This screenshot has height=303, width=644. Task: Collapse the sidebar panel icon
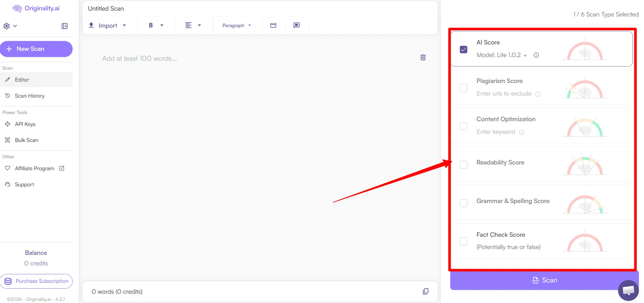pos(64,26)
